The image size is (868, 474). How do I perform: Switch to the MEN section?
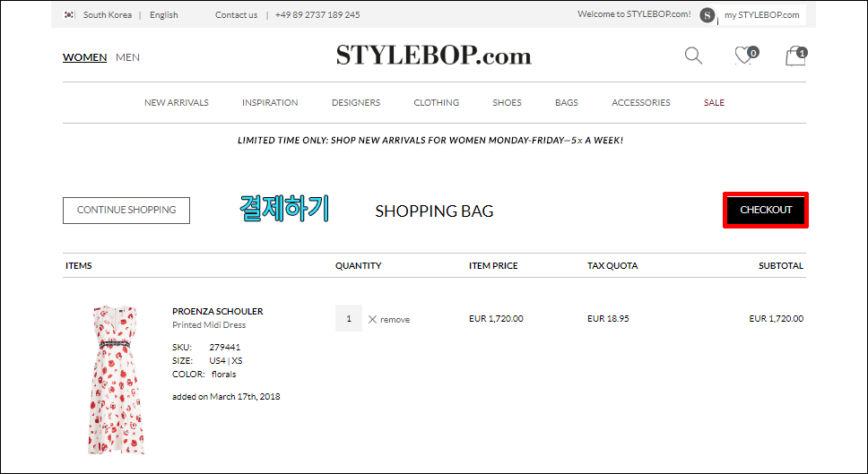[128, 57]
